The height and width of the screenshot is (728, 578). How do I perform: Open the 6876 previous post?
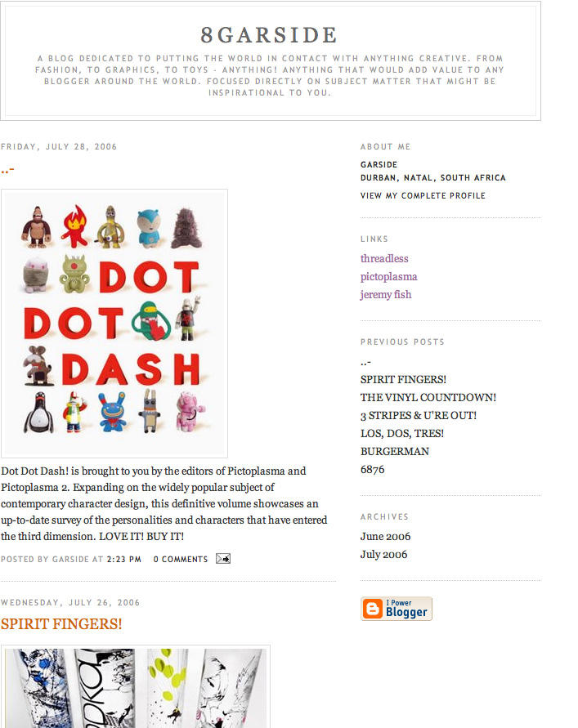[x=373, y=469]
